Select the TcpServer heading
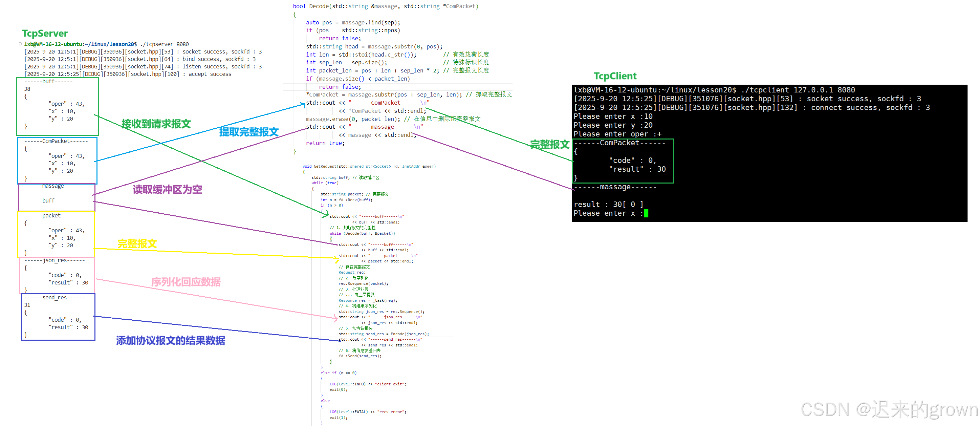The width and height of the screenshot is (980, 426). pos(44,34)
